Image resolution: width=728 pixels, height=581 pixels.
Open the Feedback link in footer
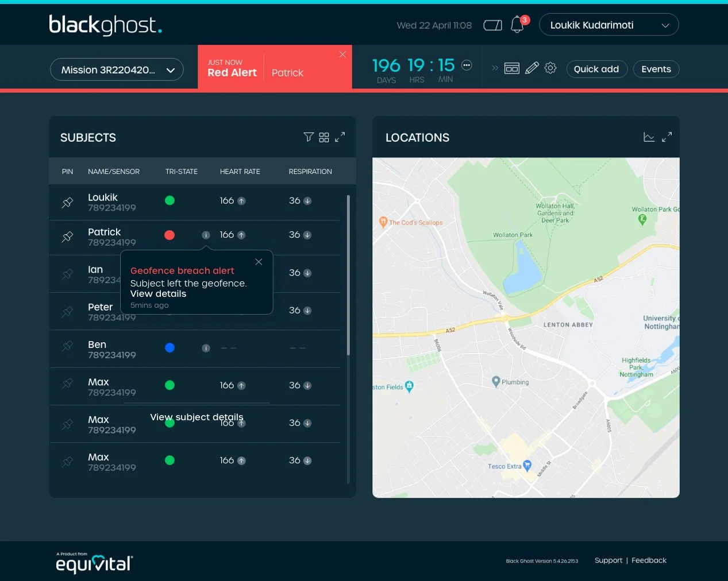(x=649, y=560)
